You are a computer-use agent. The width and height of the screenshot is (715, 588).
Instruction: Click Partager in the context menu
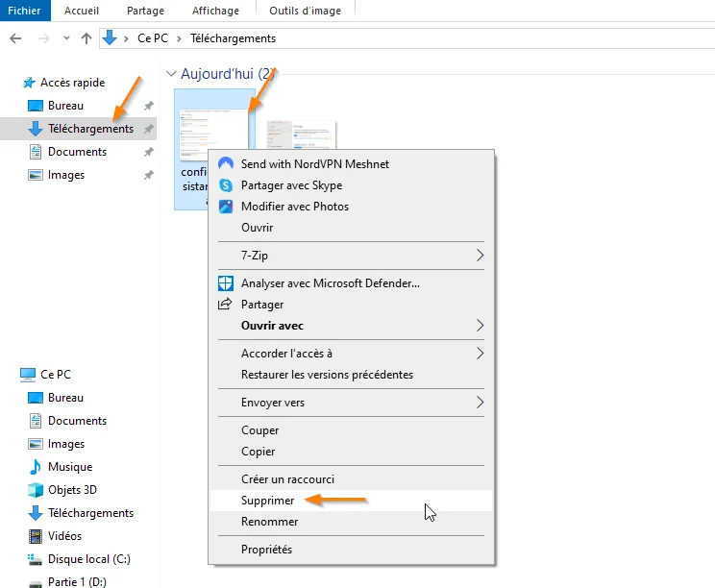coord(351,305)
